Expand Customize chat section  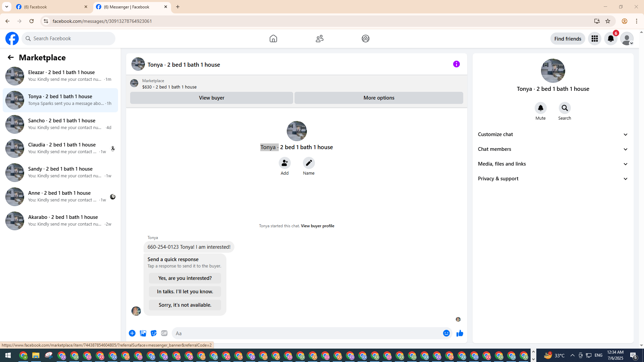552,134
